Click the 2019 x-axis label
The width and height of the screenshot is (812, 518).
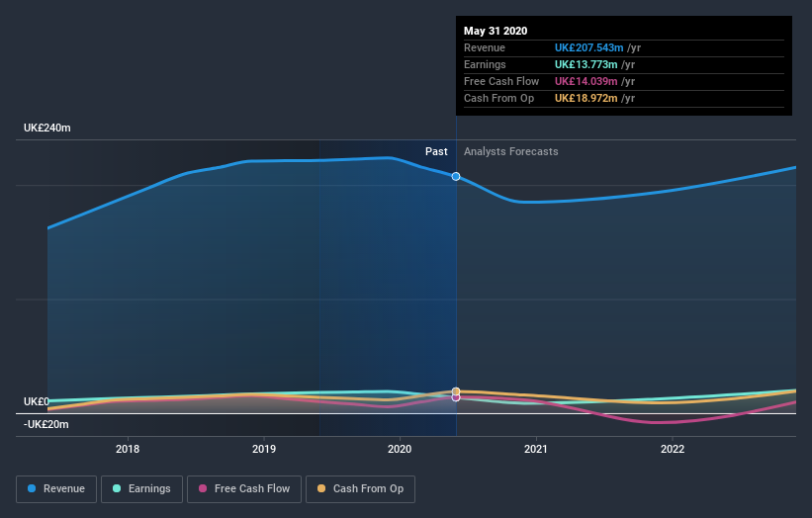tap(264, 449)
